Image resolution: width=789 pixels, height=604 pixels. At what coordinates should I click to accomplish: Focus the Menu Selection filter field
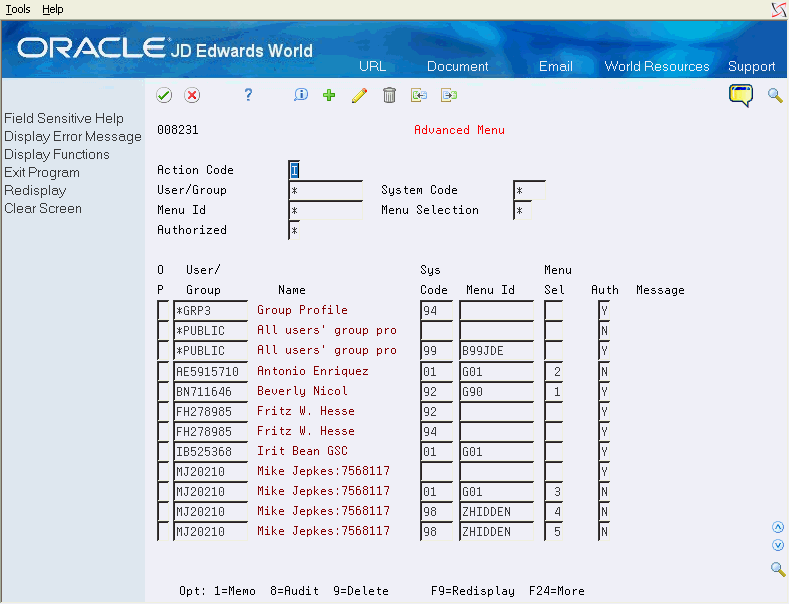click(523, 210)
